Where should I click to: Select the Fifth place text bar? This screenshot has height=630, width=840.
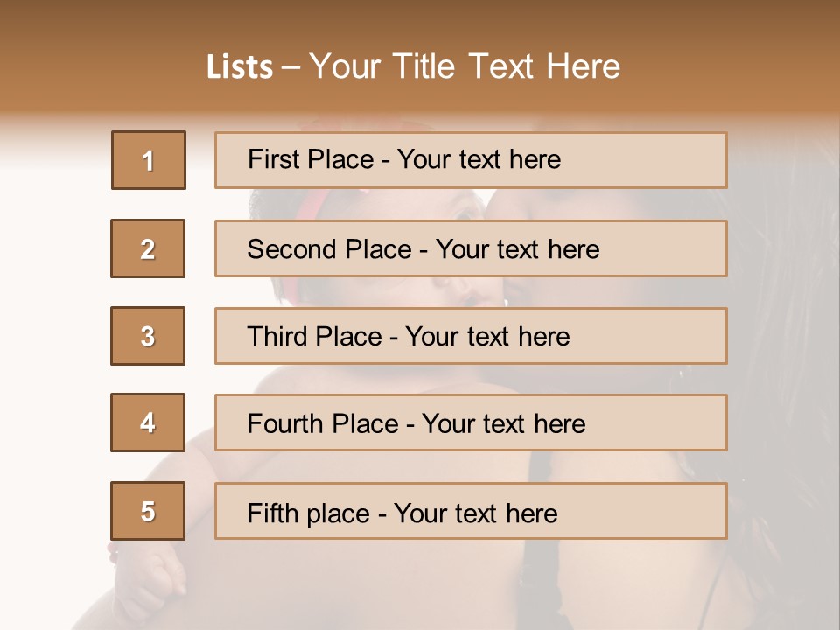point(471,511)
